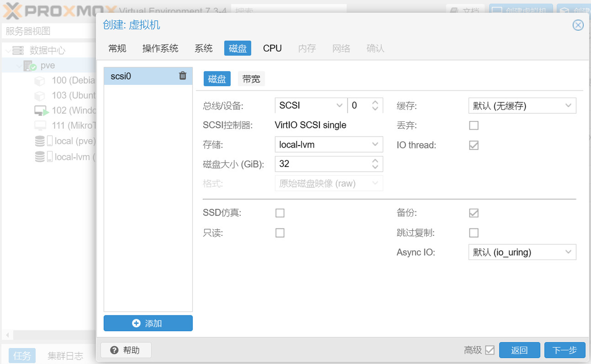Viewport: 591px width, 364px height.
Task: Select VM 111 (MikroTik) monitor icon
Action: 40,125
